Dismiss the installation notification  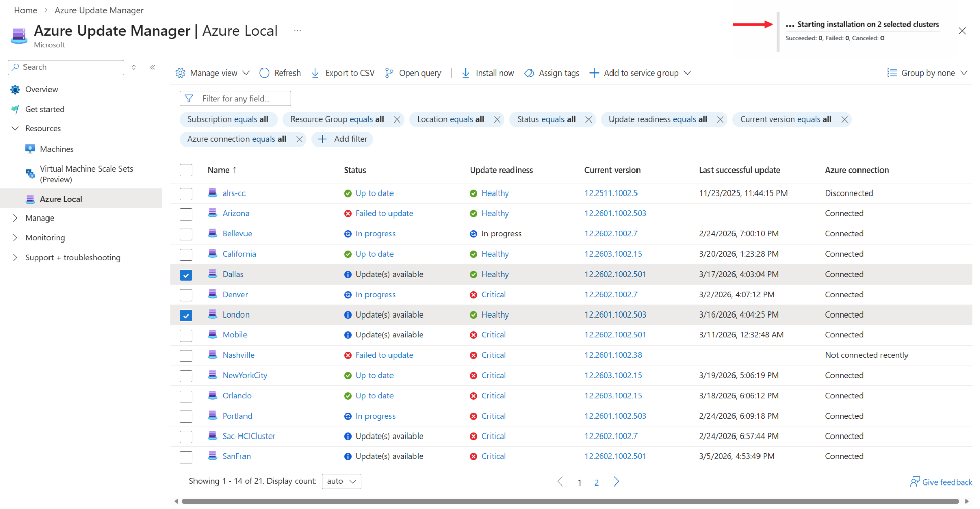point(962,31)
